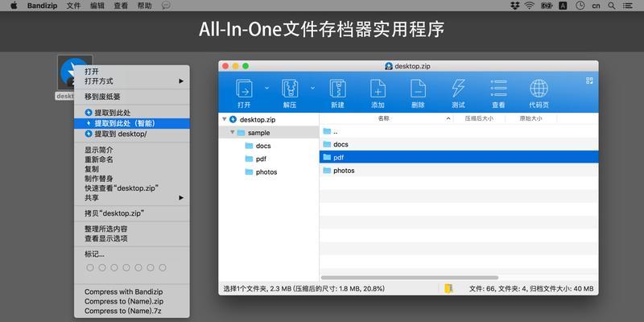Choose Compress to (Name).7z
Screen dimensions: 644x322
(x=132, y=311)
